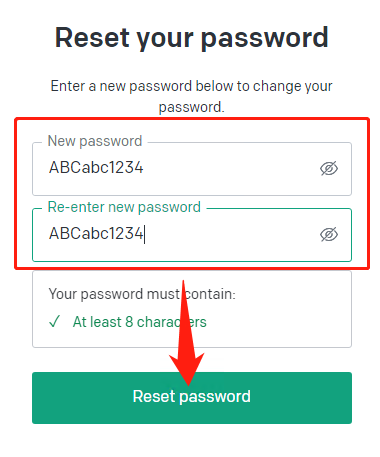This screenshot has height=457, width=380.
Task: Click the 'New password' field label
Action: (95, 141)
